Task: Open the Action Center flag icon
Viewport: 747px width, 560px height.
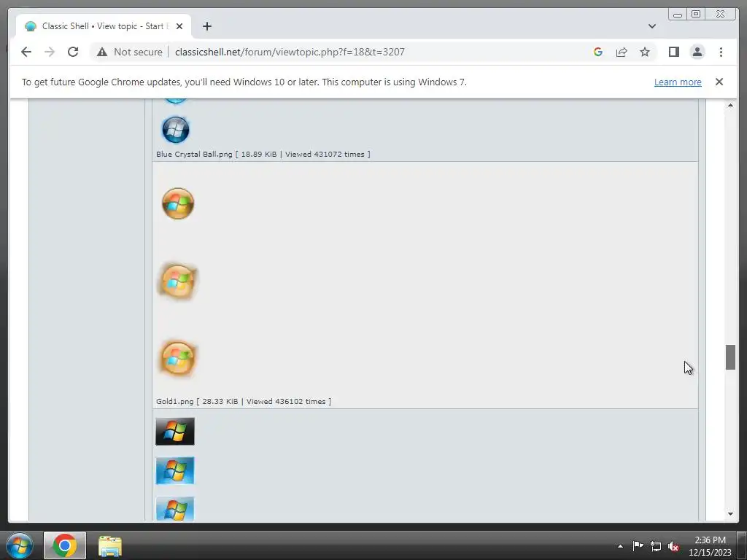Action: click(638, 546)
